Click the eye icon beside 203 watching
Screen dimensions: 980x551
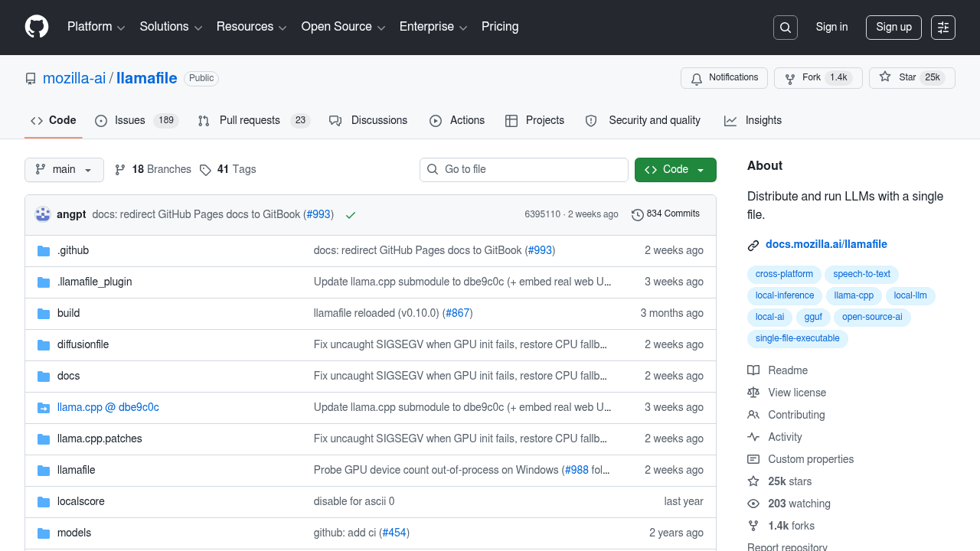coord(753,504)
